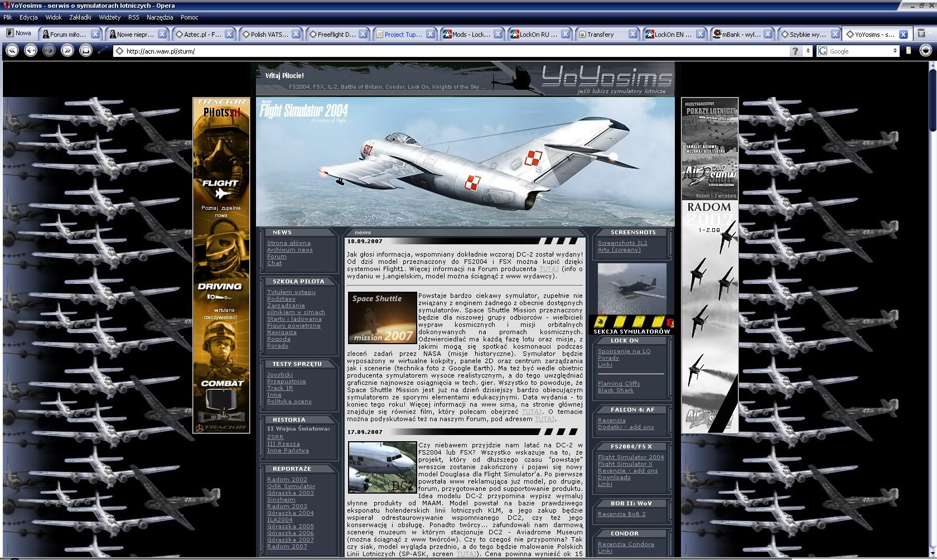Open the closed tabs trash can
Image resolution: width=937 pixels, height=560 pixels.
click(x=922, y=33)
